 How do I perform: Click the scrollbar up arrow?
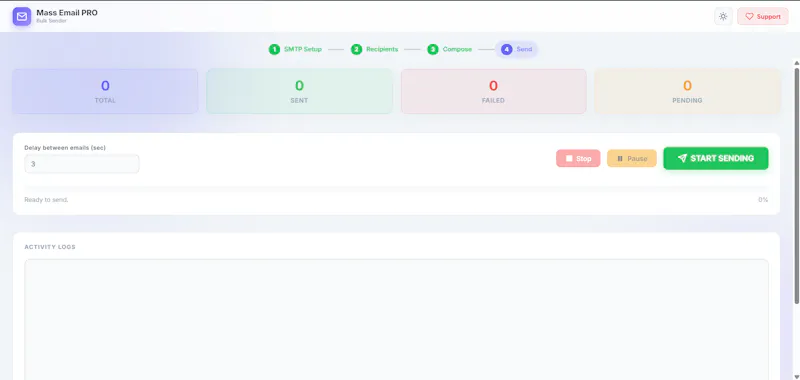pos(796,63)
